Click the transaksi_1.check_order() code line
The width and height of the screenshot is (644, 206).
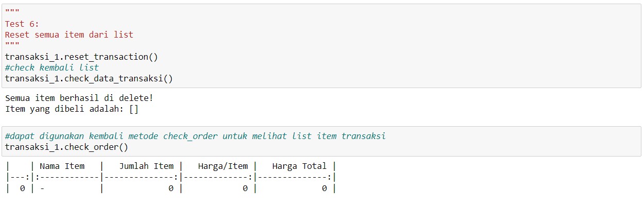click(x=67, y=147)
